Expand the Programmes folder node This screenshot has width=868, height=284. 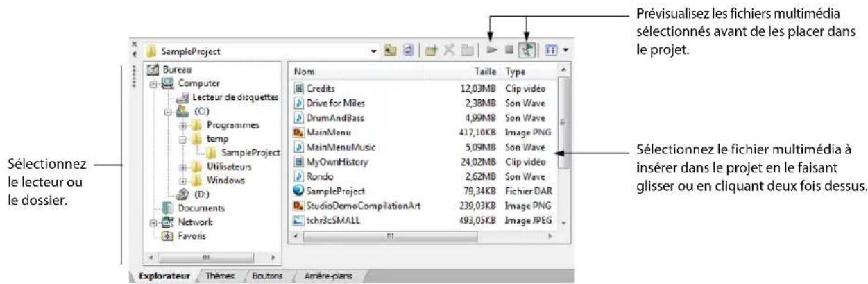click(184, 125)
